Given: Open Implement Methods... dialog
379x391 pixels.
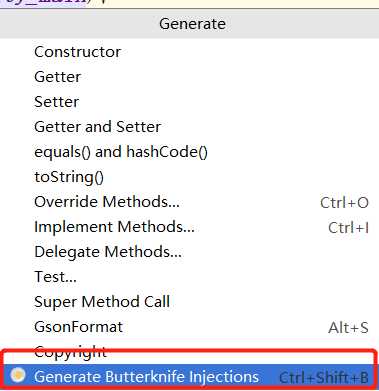Looking at the screenshot, I should [x=189, y=227].
